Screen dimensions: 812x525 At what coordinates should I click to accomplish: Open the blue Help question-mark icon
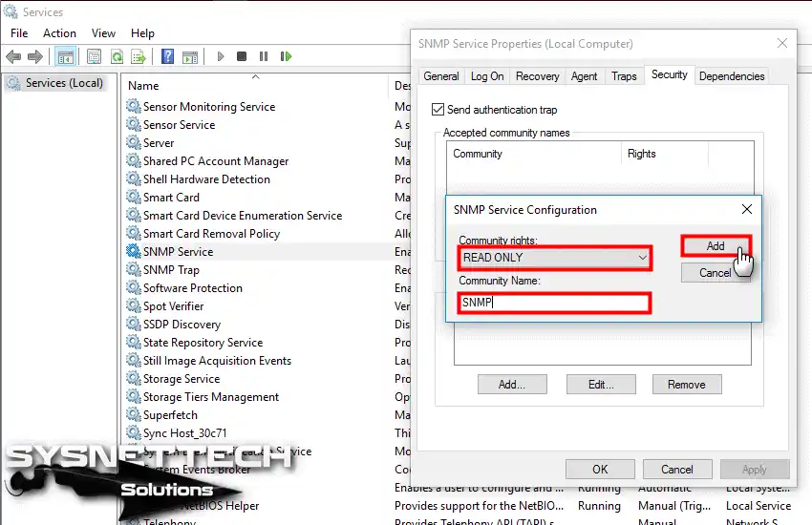pos(167,56)
